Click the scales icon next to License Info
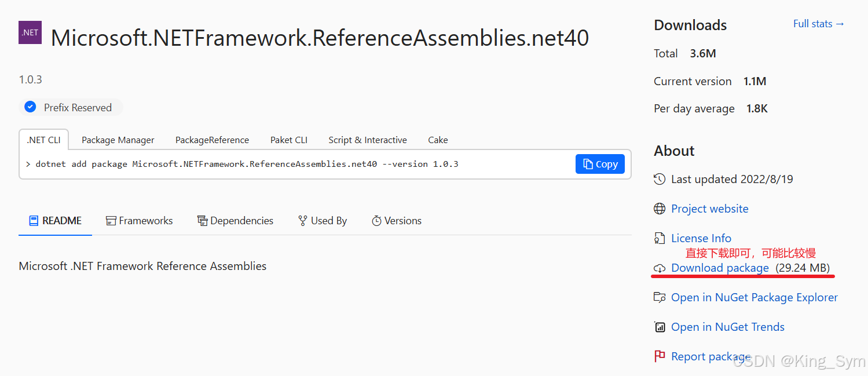The image size is (868, 376). (x=660, y=238)
